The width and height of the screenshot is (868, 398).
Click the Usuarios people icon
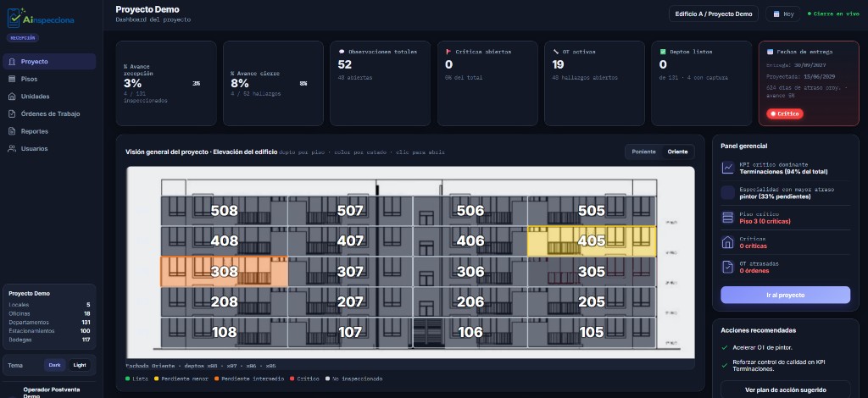coord(12,149)
